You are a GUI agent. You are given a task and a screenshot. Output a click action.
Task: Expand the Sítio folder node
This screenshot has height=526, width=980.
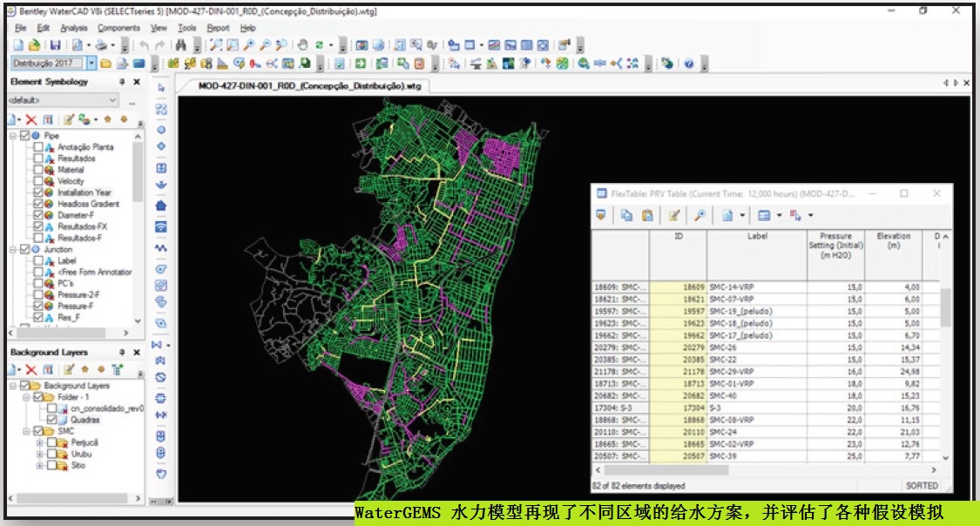[x=40, y=465]
